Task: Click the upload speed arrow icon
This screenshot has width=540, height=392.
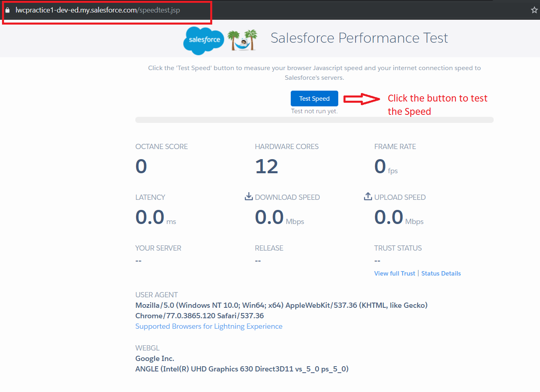Action: (368, 196)
